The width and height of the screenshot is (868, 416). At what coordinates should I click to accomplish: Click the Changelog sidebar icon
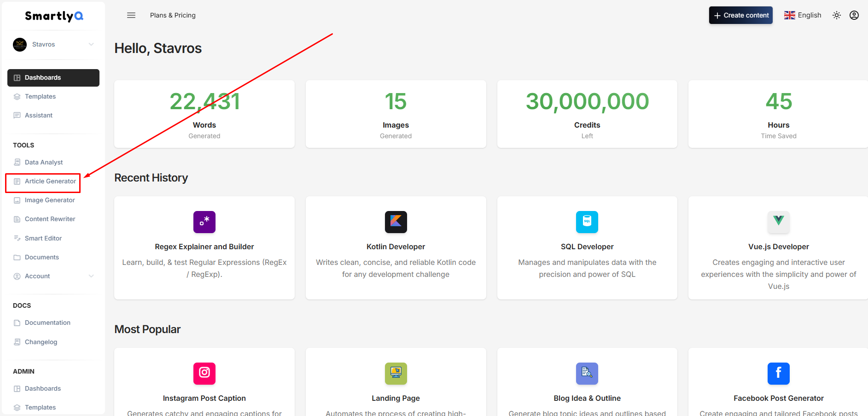tap(17, 342)
